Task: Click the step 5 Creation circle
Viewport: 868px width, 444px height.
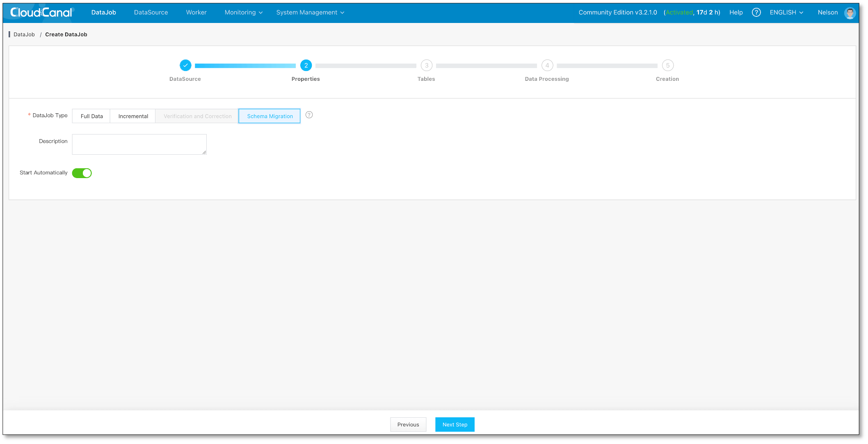Action: 667,65
